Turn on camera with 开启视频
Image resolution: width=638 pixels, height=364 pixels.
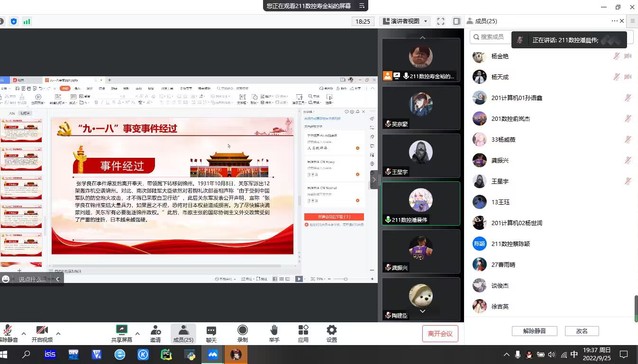pos(42,333)
